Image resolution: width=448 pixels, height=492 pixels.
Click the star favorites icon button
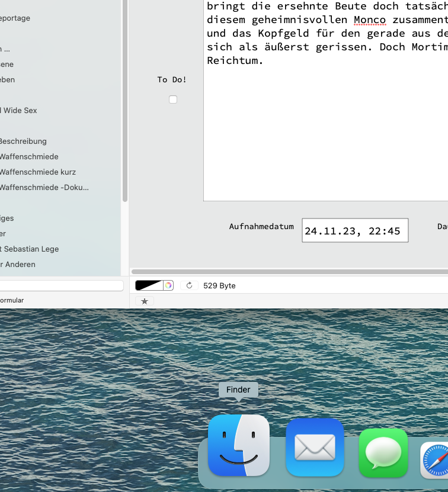tap(145, 301)
